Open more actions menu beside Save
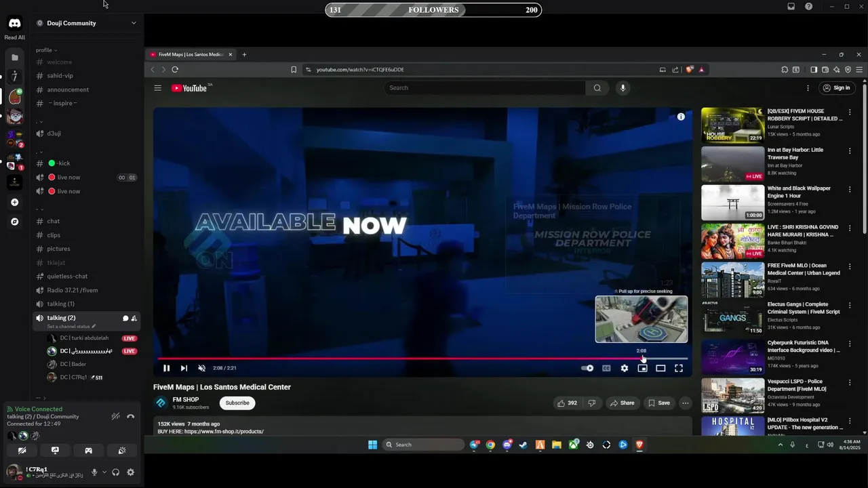This screenshot has height=488, width=868. pyautogui.click(x=685, y=403)
